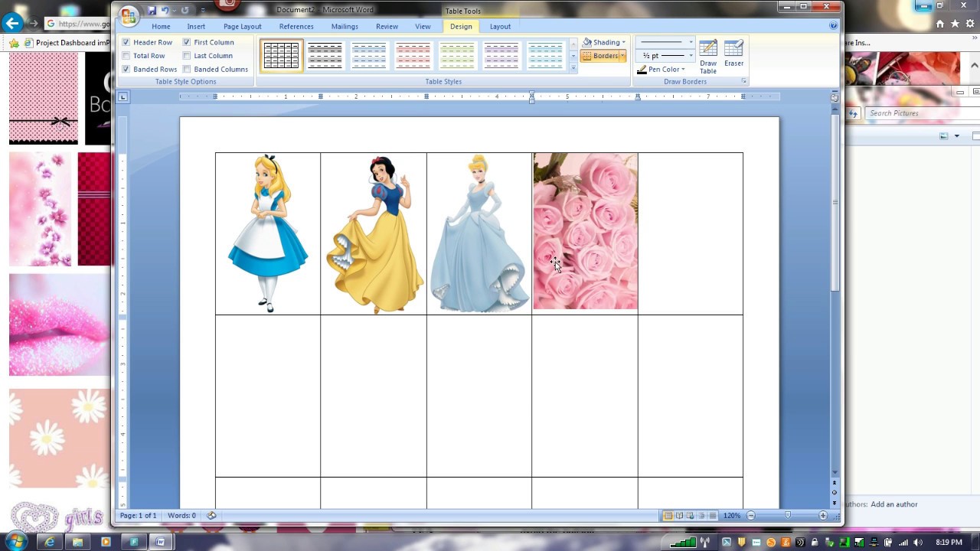Click the Redo icon in Quick Access Toolbar
This screenshot has width=980, height=551.
185,10
